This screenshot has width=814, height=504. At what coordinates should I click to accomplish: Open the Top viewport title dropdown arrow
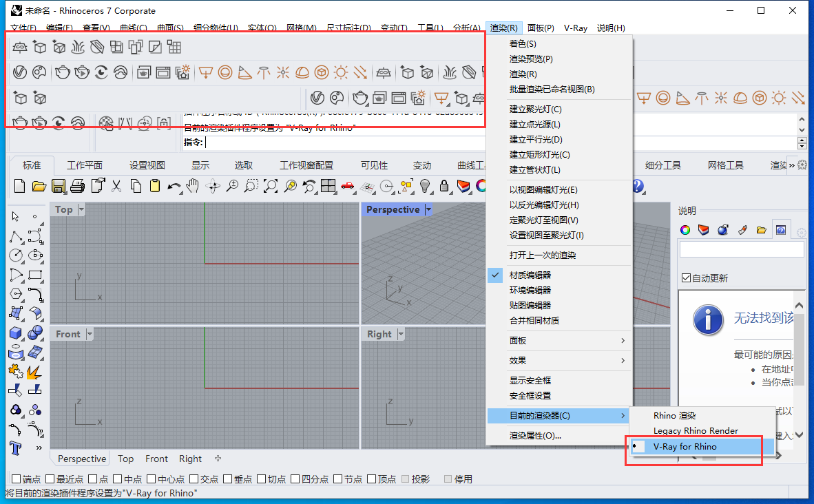click(81, 209)
